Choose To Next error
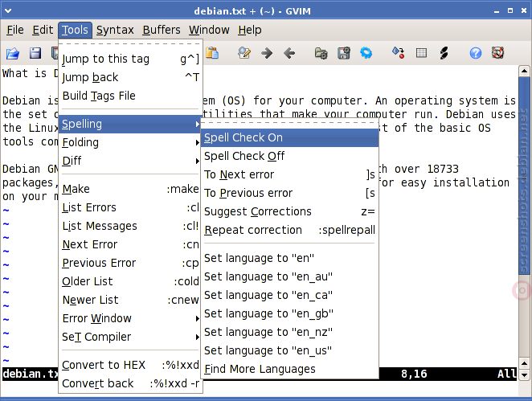The width and height of the screenshot is (532, 401). tap(289, 174)
